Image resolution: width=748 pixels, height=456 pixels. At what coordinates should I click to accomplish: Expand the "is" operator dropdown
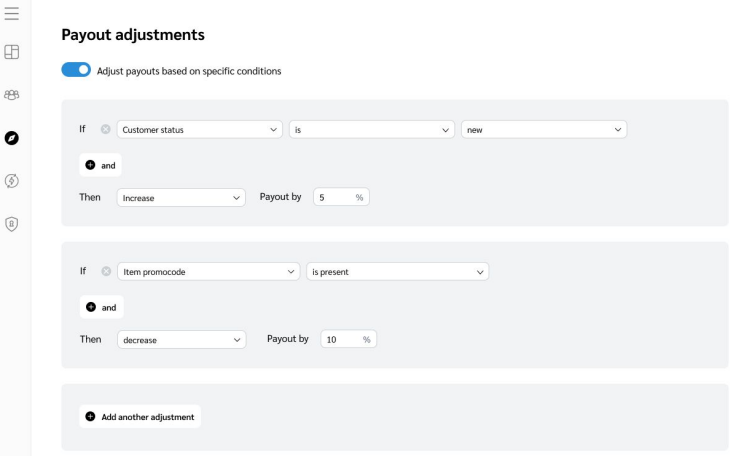pos(371,130)
